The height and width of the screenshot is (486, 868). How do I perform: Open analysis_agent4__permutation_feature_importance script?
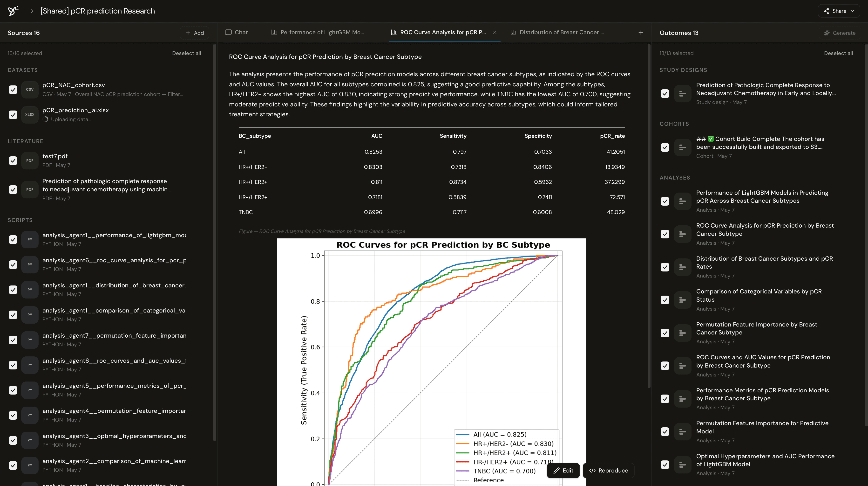(x=114, y=415)
